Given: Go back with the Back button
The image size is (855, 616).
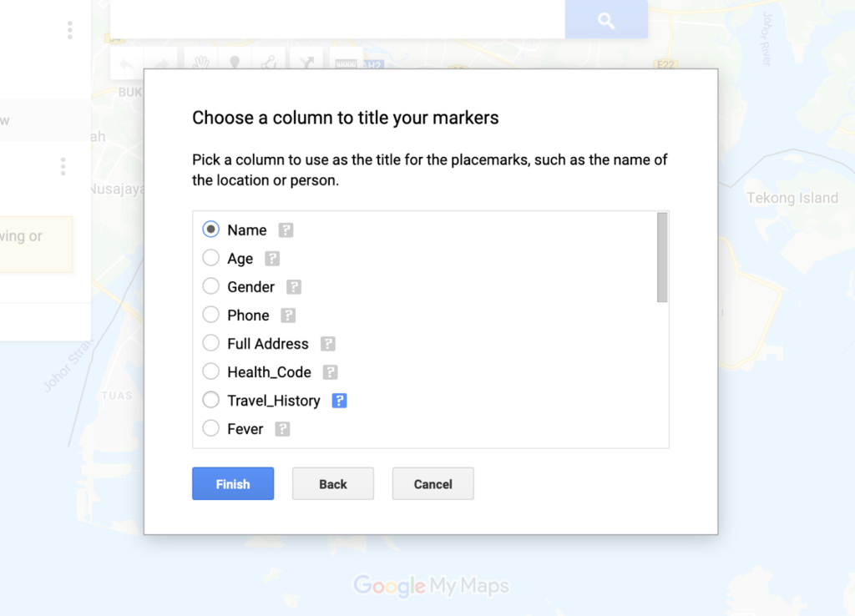Looking at the screenshot, I should point(333,483).
